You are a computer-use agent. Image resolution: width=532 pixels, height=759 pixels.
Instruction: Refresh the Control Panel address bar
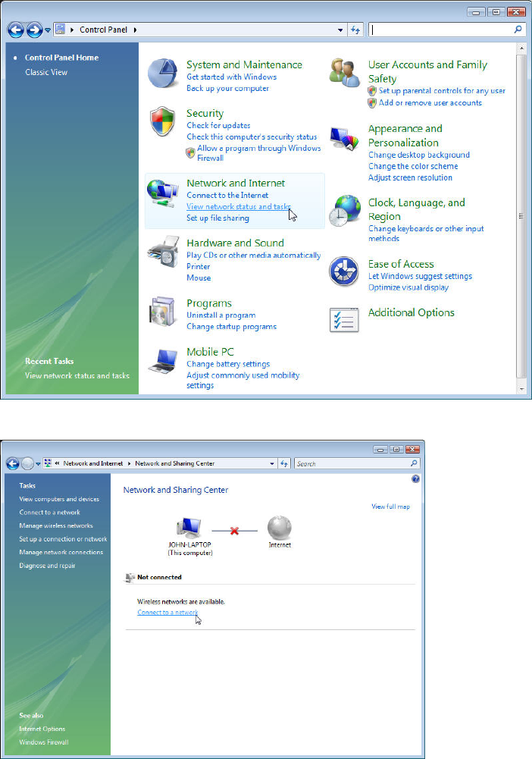(x=355, y=30)
